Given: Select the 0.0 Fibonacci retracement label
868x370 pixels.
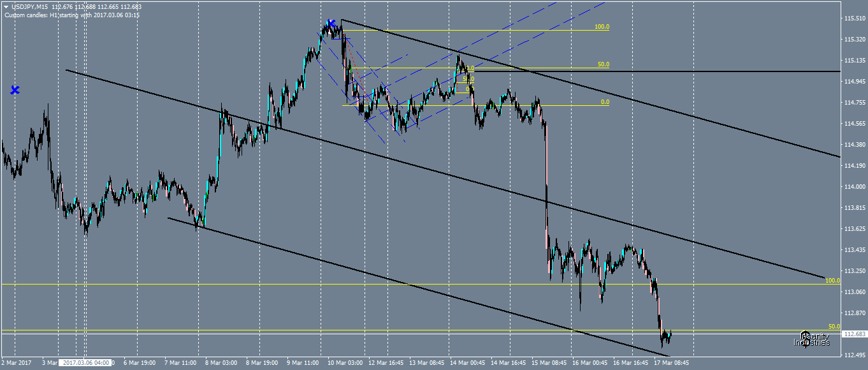Looking at the screenshot, I should click(605, 101).
